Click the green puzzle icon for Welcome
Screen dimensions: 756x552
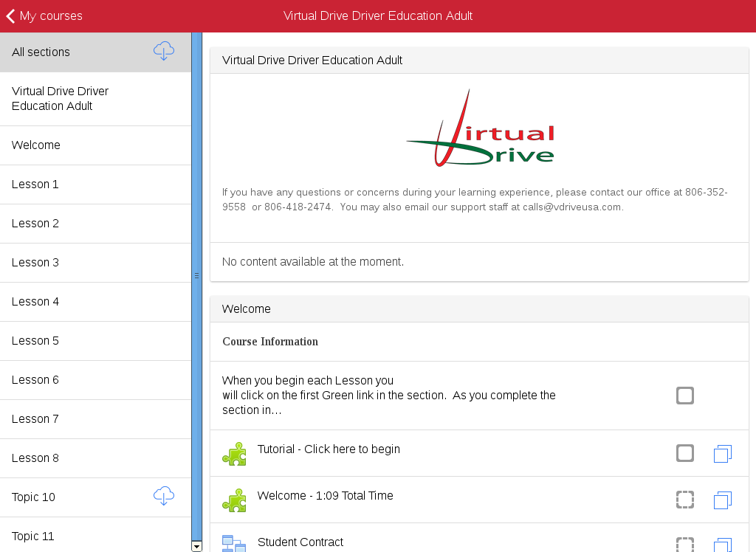point(234,500)
